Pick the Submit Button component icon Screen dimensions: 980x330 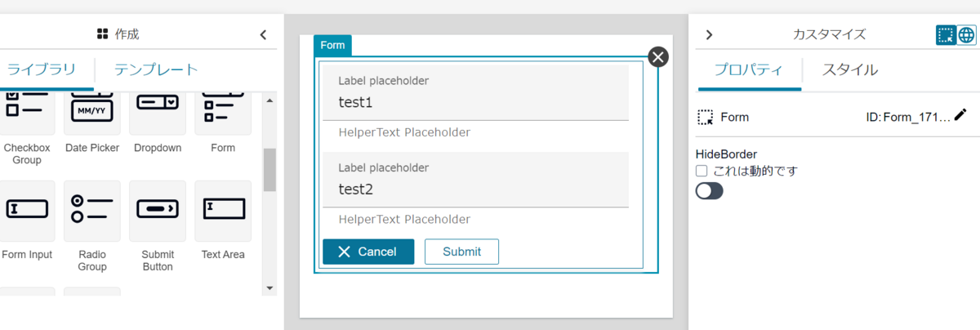tap(158, 211)
